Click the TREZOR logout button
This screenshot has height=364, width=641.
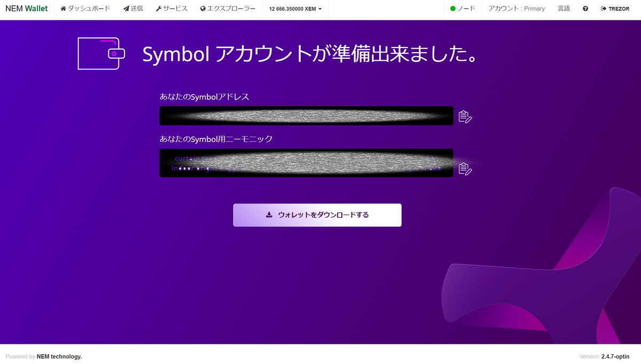[615, 9]
